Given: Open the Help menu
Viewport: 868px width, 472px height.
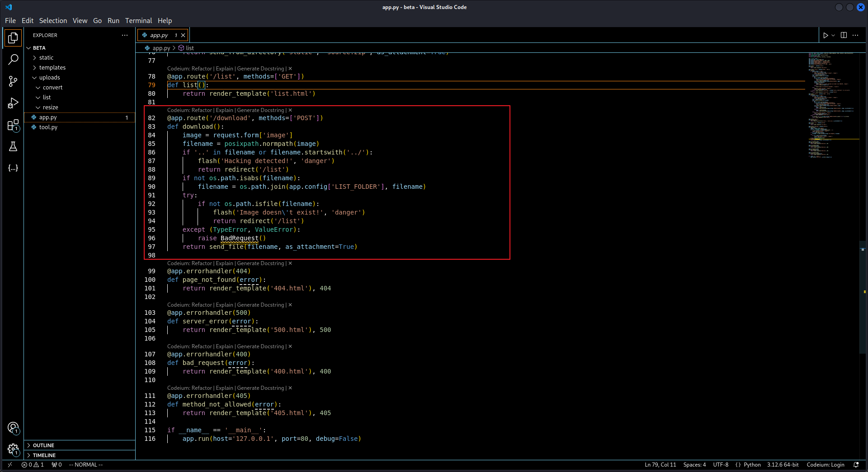Looking at the screenshot, I should click(x=165, y=21).
